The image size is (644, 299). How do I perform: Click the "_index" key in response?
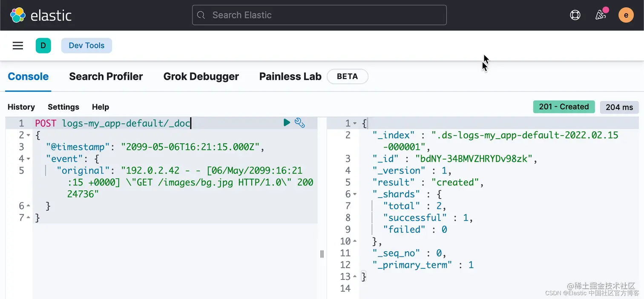394,135
